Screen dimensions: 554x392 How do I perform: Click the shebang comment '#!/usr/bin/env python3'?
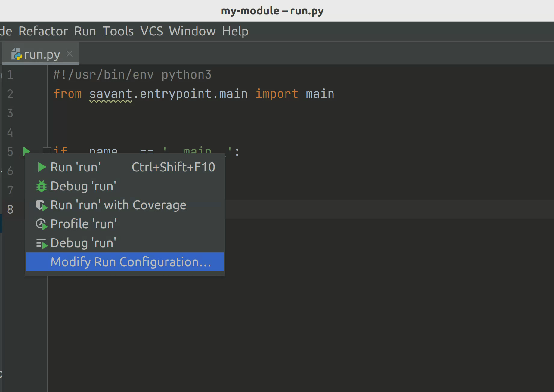click(x=132, y=75)
